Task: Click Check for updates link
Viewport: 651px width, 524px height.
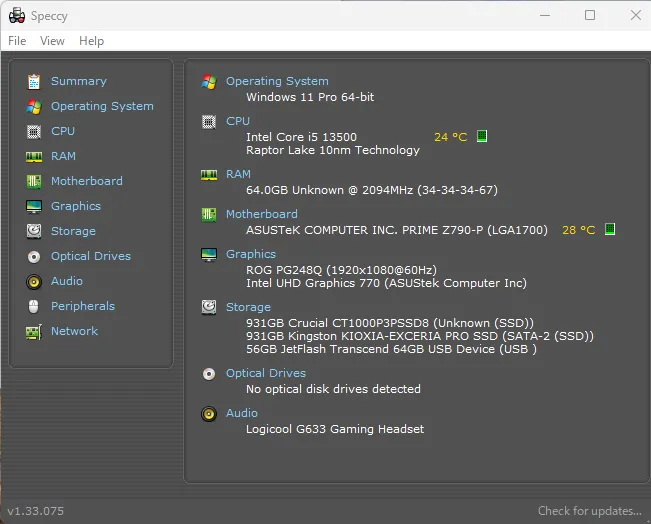Action: coord(590,511)
